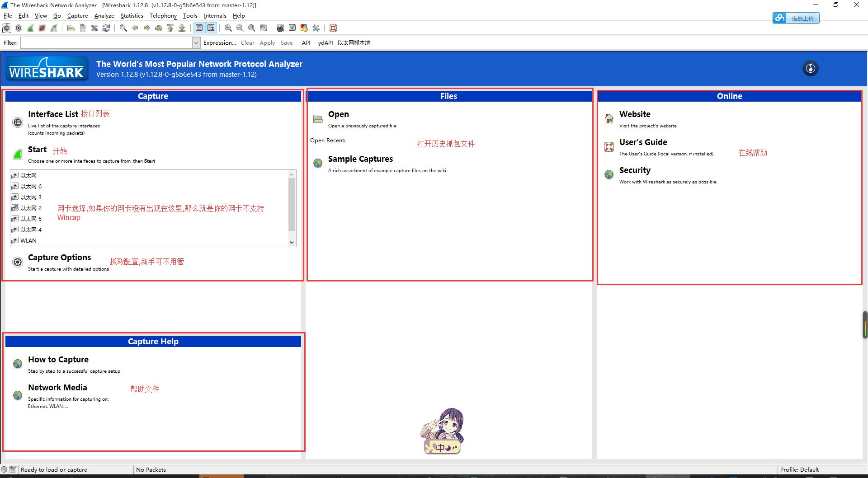
Task: Select the Capture Options gear icon
Action: (19, 28)
